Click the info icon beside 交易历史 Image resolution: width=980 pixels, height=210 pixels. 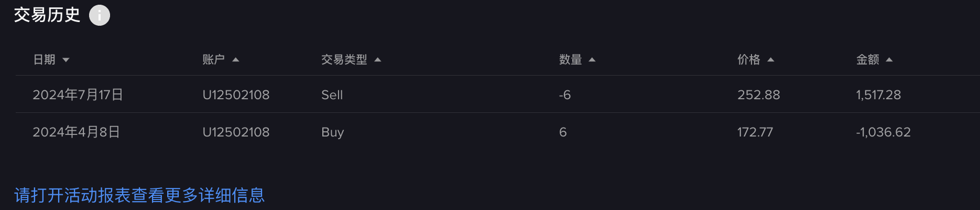[x=100, y=15]
